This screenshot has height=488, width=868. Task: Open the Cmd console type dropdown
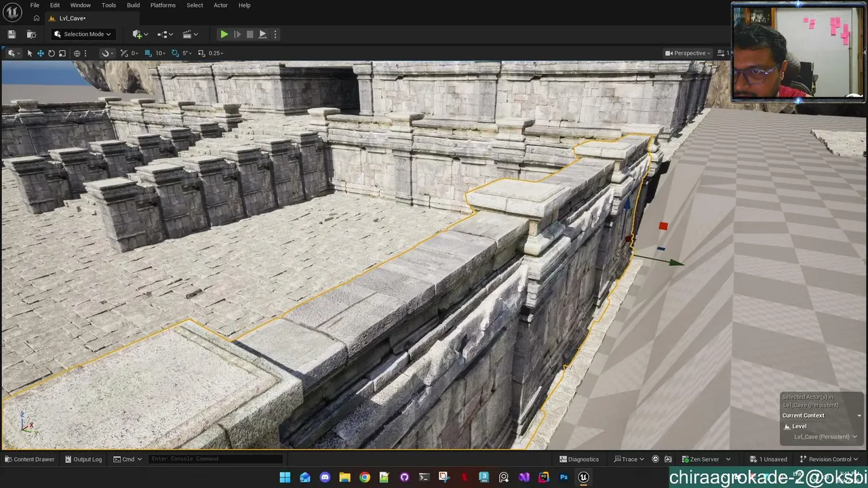[x=127, y=460]
